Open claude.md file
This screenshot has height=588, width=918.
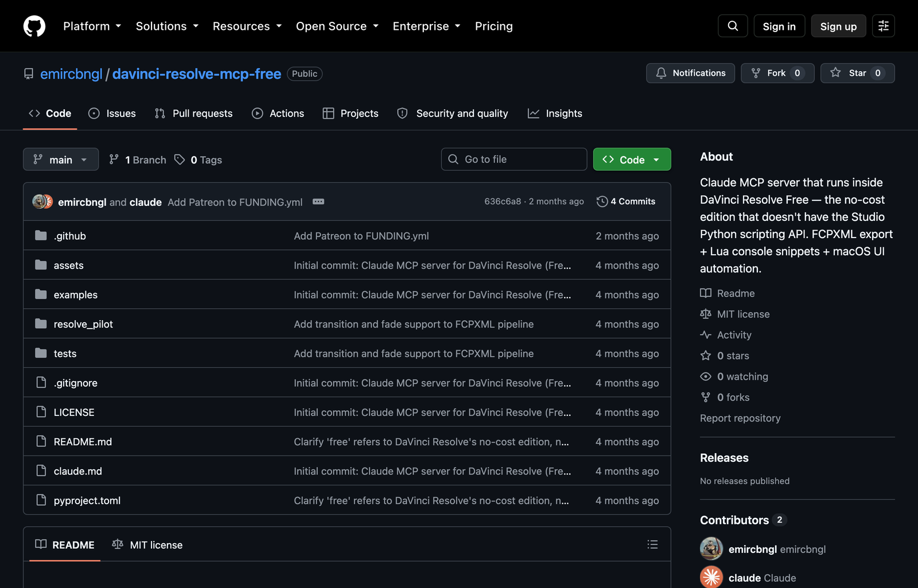(77, 471)
